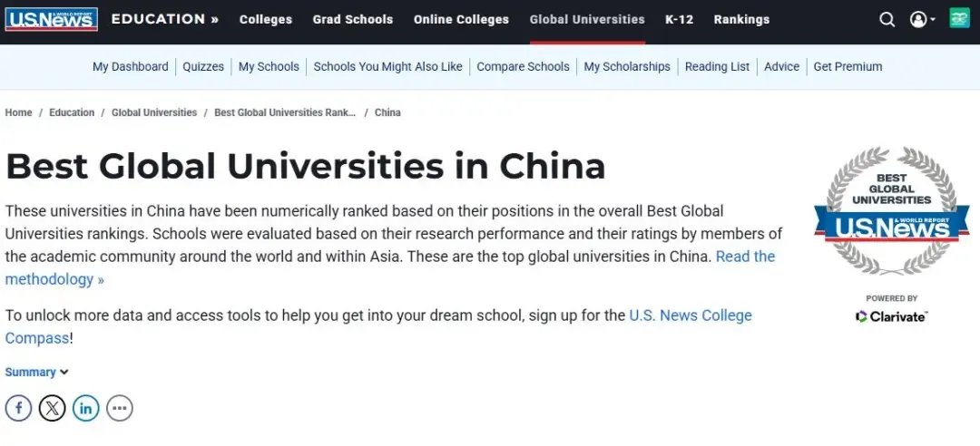The image size is (980, 446).
Task: Click the Best Global Universities in China heading
Action: point(305,167)
